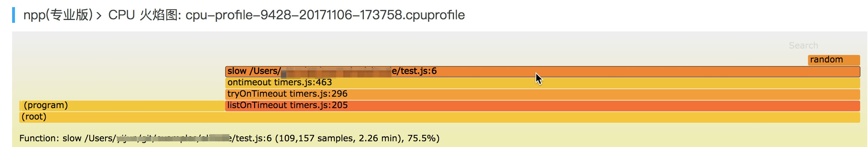Zoom into the slow test.js:6 frame
Viewport: 868px width, 147px height.
click(x=543, y=71)
